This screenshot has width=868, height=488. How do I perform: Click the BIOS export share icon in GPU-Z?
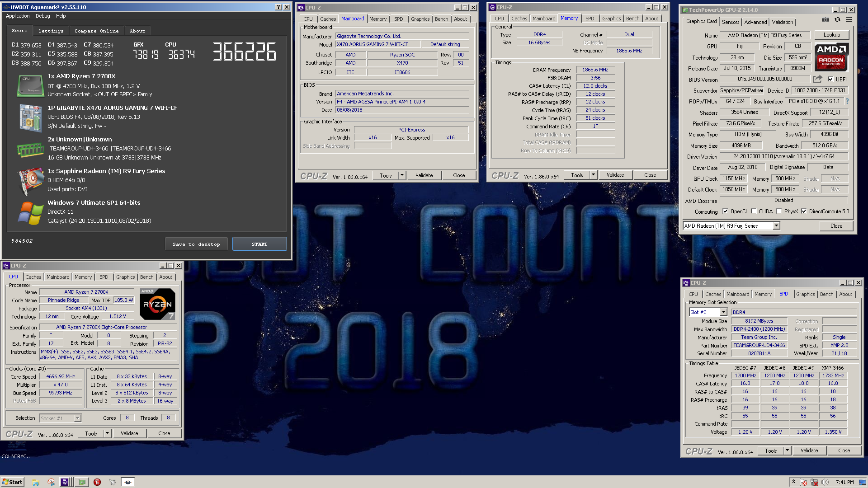click(x=817, y=79)
